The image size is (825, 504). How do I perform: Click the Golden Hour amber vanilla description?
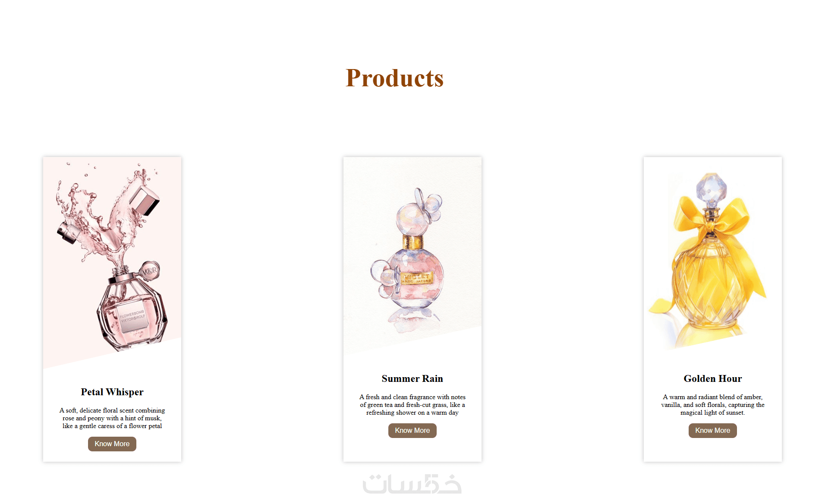[713, 404]
